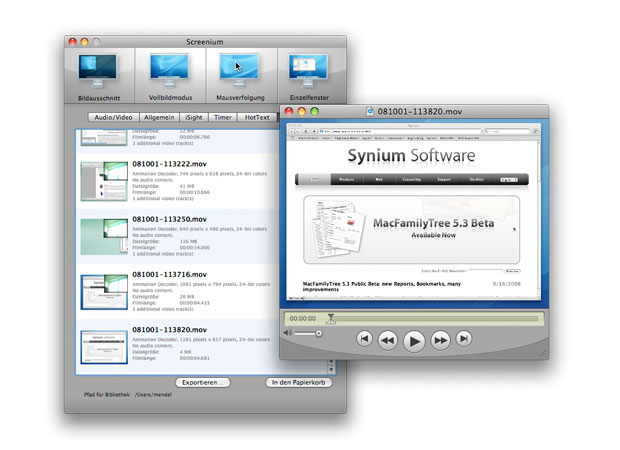Select the Vollbildmodus capture mode icon
Viewport: 620px width, 450px height.
pos(169,72)
